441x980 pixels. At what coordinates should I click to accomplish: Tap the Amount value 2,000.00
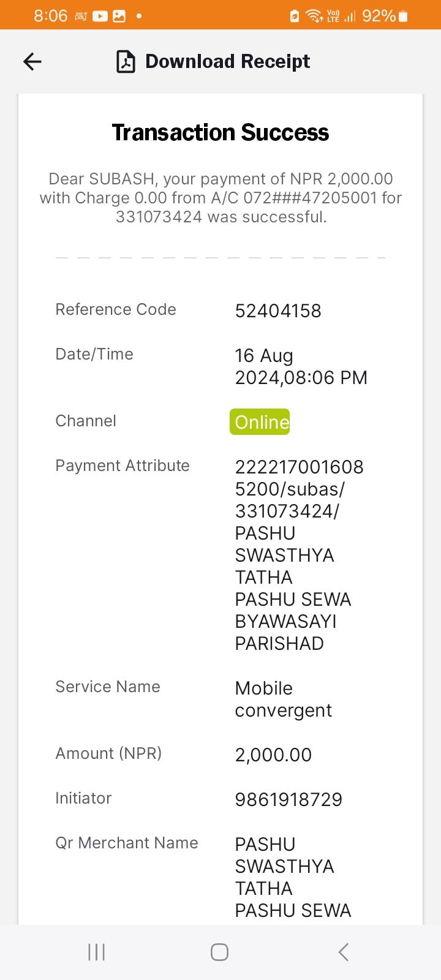tap(273, 755)
